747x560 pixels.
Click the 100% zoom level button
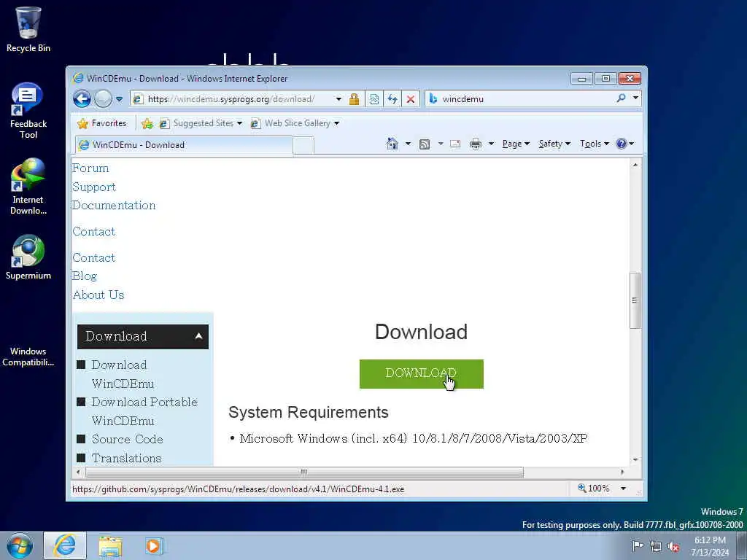click(x=594, y=489)
